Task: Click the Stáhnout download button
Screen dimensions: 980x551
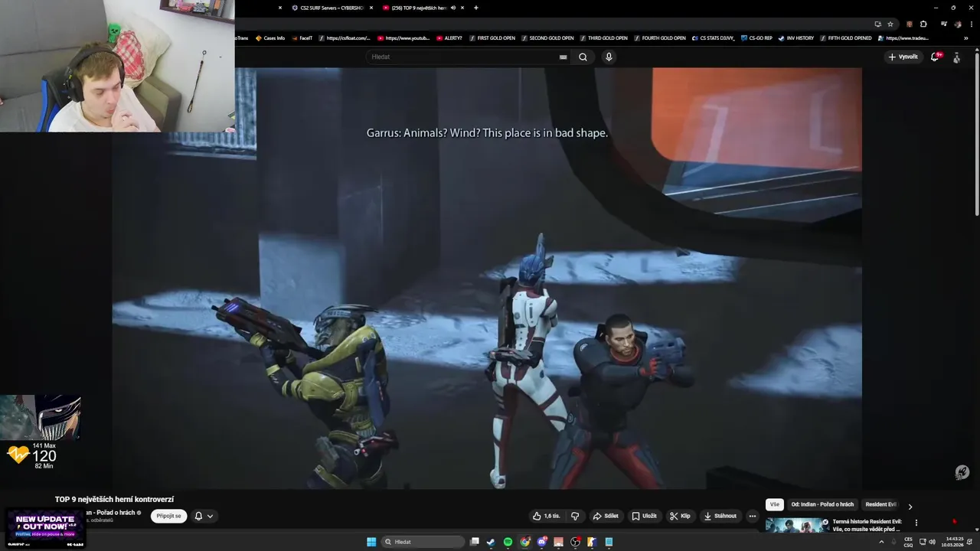Action: click(x=720, y=516)
